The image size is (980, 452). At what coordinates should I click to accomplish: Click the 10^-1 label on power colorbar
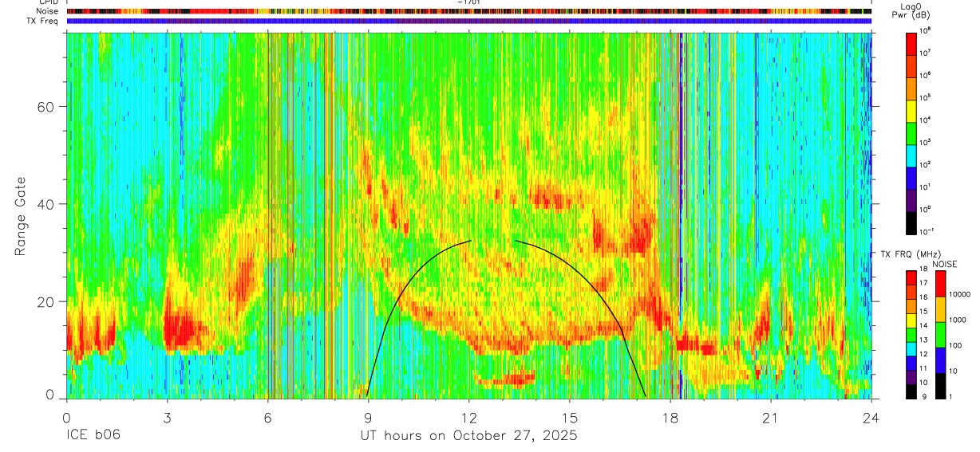[927, 232]
